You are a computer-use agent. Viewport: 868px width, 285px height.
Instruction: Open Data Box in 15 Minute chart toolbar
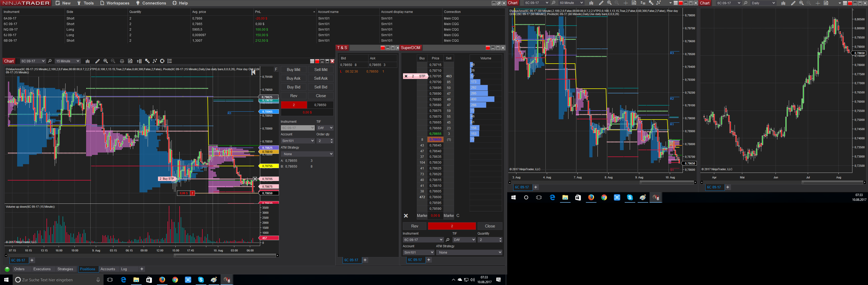(130, 61)
